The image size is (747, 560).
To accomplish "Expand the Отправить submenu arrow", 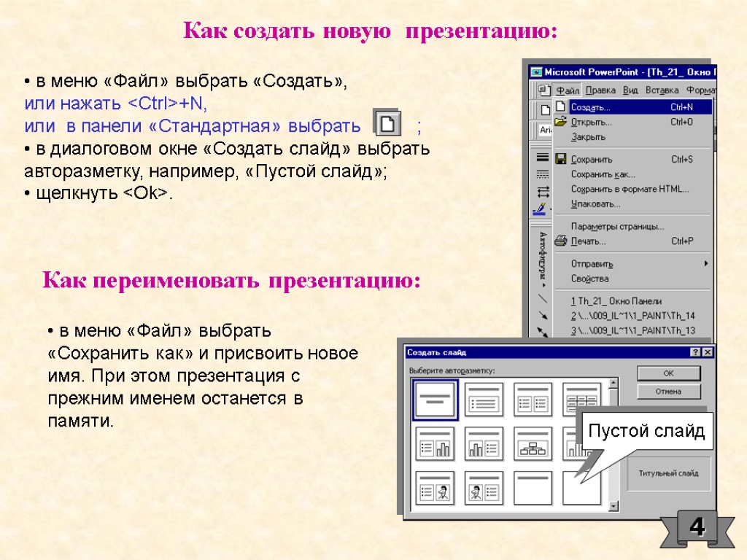I will pyautogui.click(x=706, y=263).
